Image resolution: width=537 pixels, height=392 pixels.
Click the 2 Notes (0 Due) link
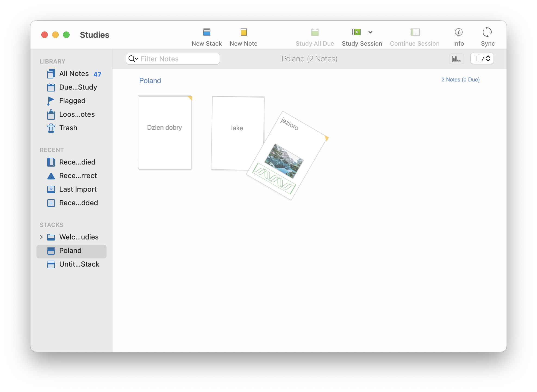460,80
